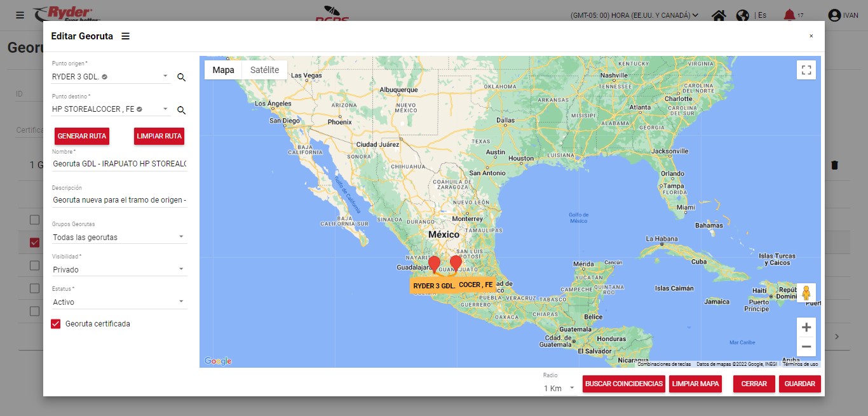Toggle fullscreen map view
Image resolution: width=868 pixels, height=416 pixels.
point(806,70)
